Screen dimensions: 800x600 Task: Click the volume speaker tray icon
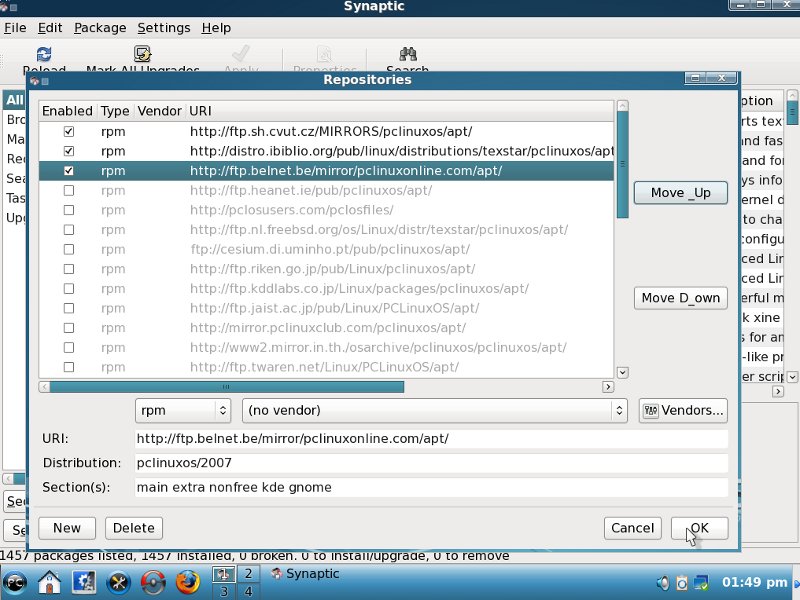(x=662, y=581)
